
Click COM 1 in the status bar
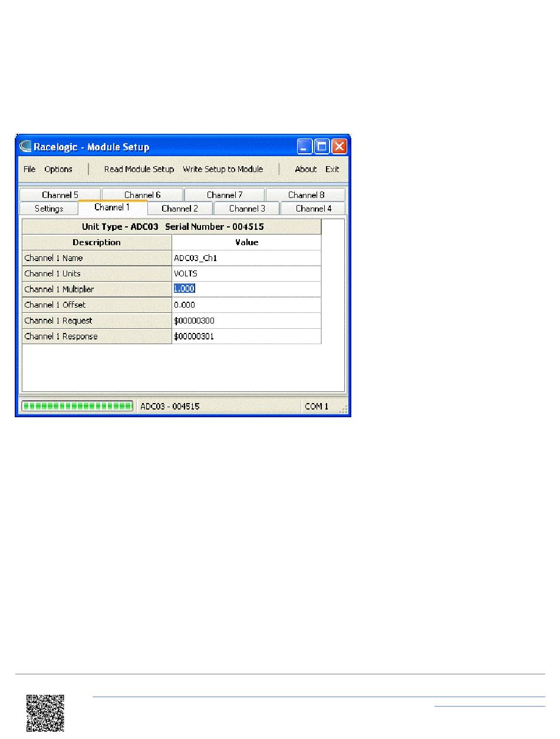coord(317,407)
